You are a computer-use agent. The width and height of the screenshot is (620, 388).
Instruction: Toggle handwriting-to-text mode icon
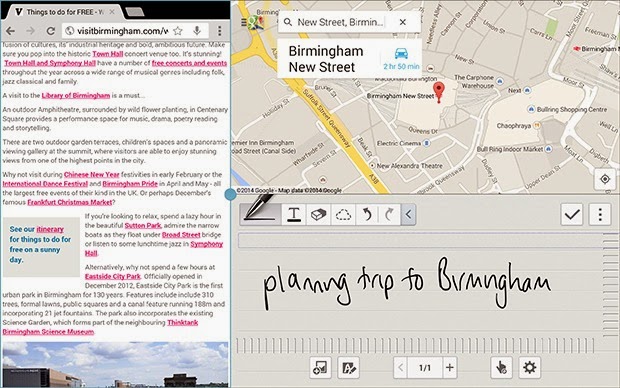[349, 367]
